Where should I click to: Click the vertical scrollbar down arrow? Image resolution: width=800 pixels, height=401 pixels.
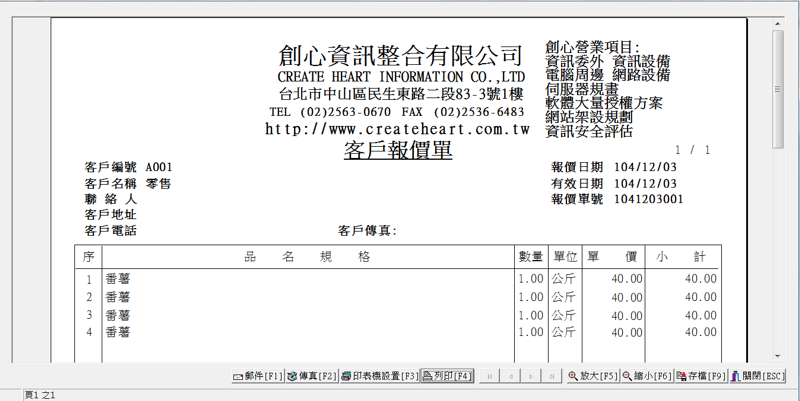tap(778, 356)
